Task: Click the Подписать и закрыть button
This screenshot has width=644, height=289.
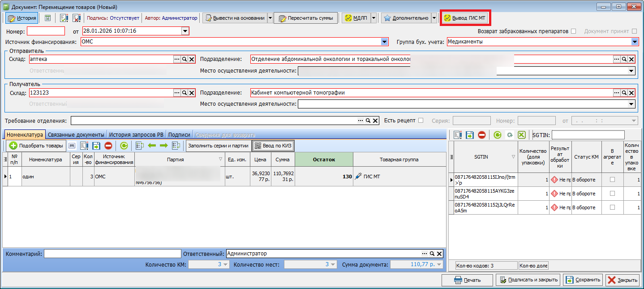Action: coord(528,280)
